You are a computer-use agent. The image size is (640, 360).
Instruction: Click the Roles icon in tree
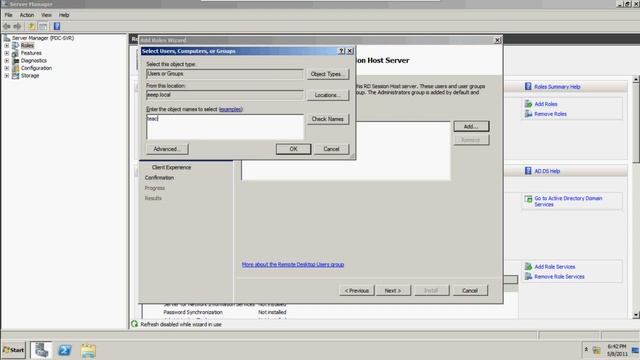[15, 46]
